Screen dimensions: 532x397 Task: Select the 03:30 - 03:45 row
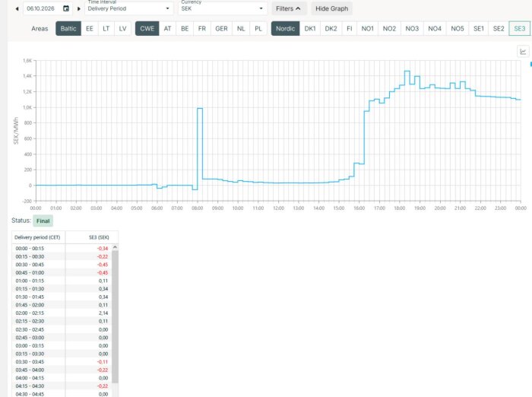[x=62, y=362]
